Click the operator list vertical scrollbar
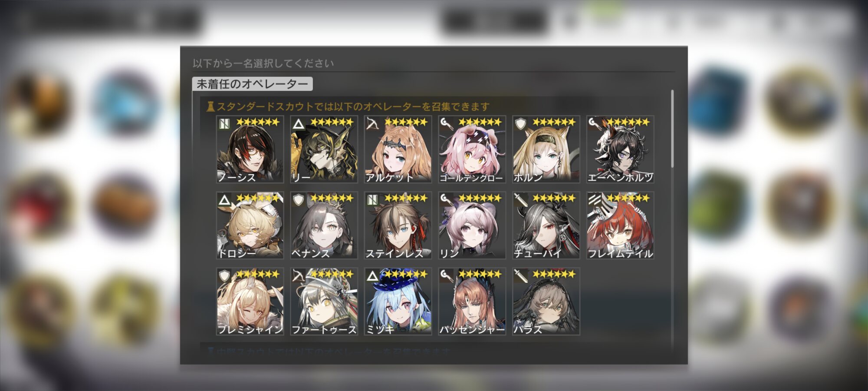The width and height of the screenshot is (868, 391). tap(672, 129)
